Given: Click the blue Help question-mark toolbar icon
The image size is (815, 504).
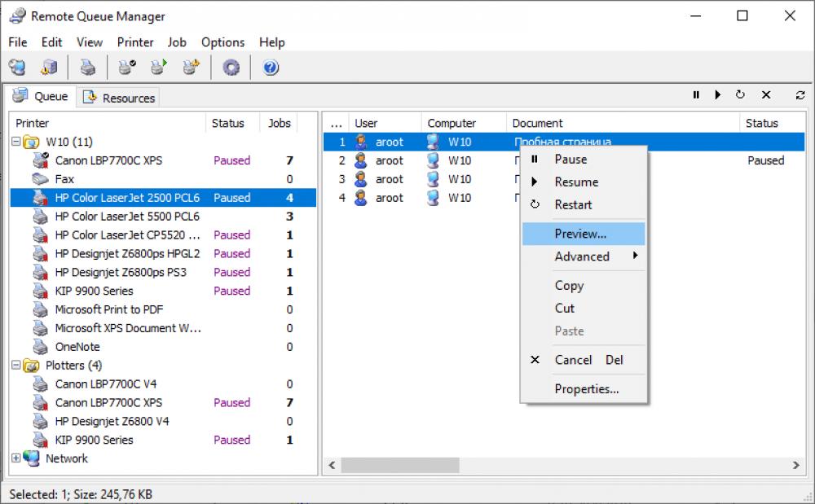Looking at the screenshot, I should (271, 68).
